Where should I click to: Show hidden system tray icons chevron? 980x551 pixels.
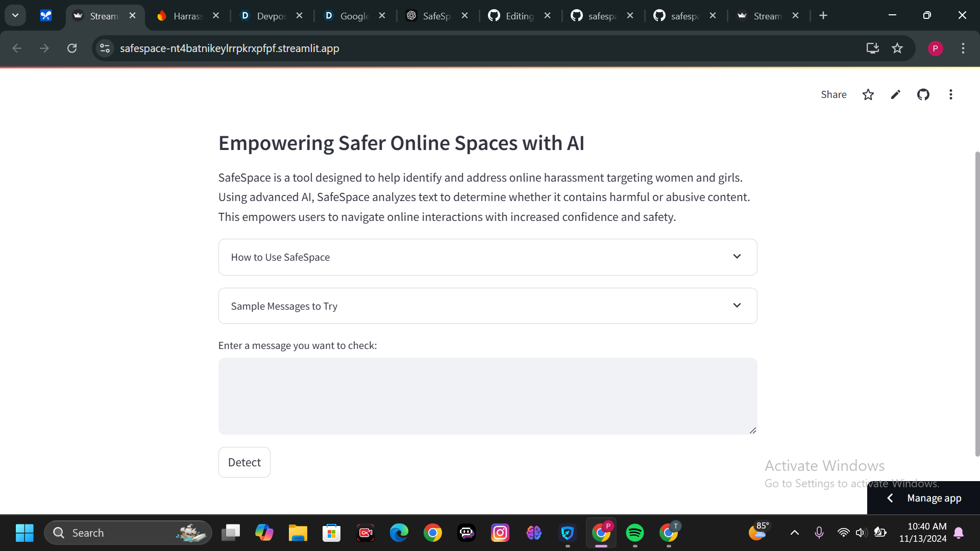[x=794, y=533]
